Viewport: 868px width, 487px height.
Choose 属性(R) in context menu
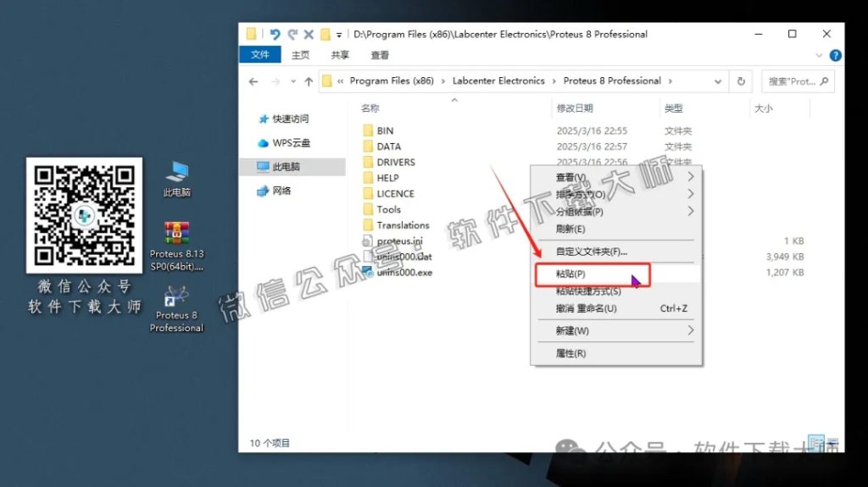pos(616,353)
